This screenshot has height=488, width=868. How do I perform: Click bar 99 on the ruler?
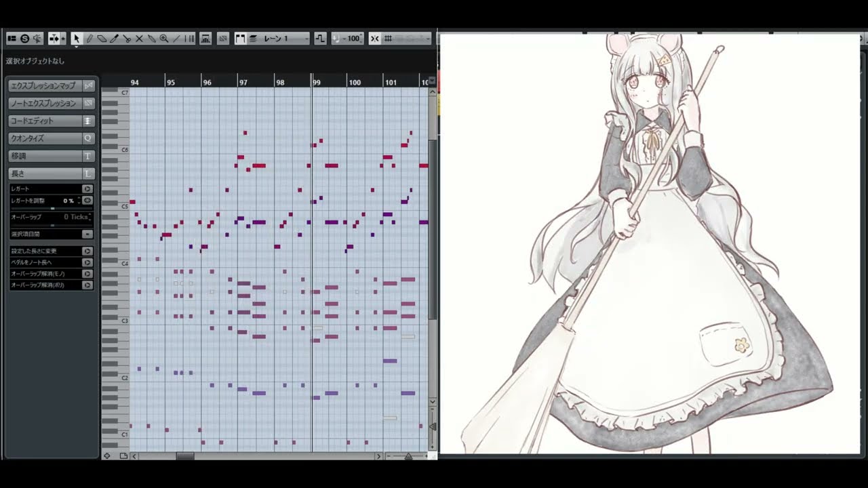click(316, 82)
